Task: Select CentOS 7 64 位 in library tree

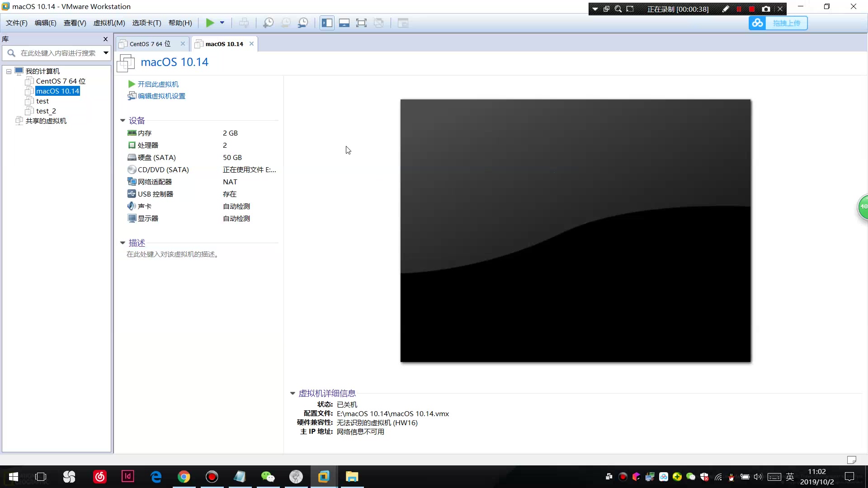Action: point(61,81)
